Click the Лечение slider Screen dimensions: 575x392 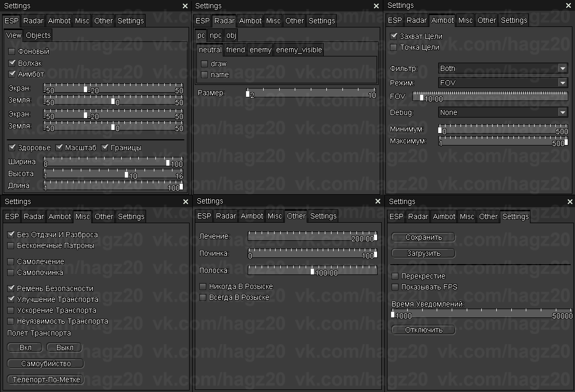312,236
